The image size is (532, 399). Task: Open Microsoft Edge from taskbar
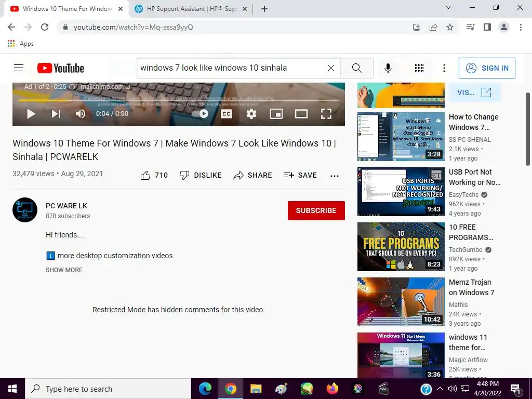(x=205, y=389)
